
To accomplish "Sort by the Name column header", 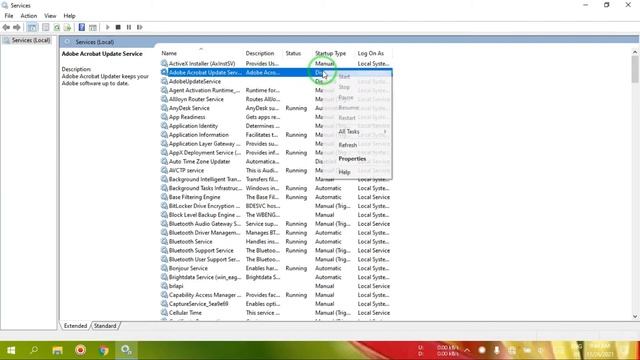I will coord(169,53).
